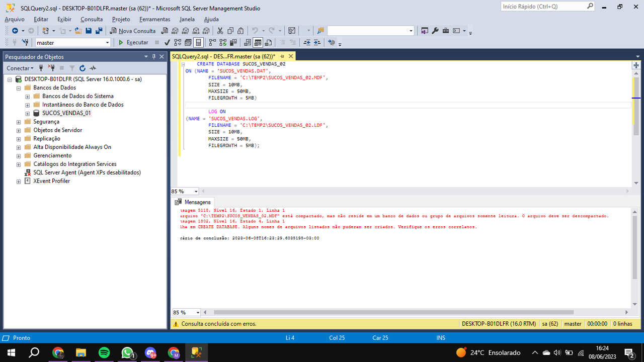Open WhatsApp from the taskbar
644x362 pixels.
128,352
